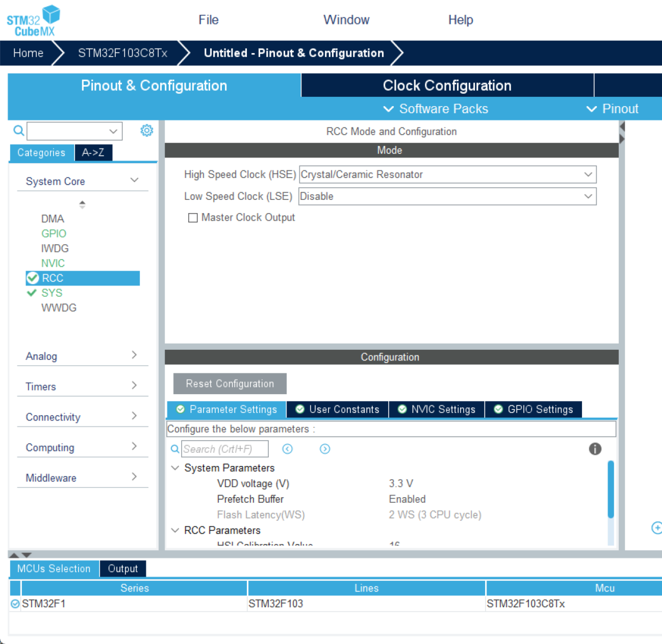
Task: Click the info icon in parameter settings
Action: (595, 448)
